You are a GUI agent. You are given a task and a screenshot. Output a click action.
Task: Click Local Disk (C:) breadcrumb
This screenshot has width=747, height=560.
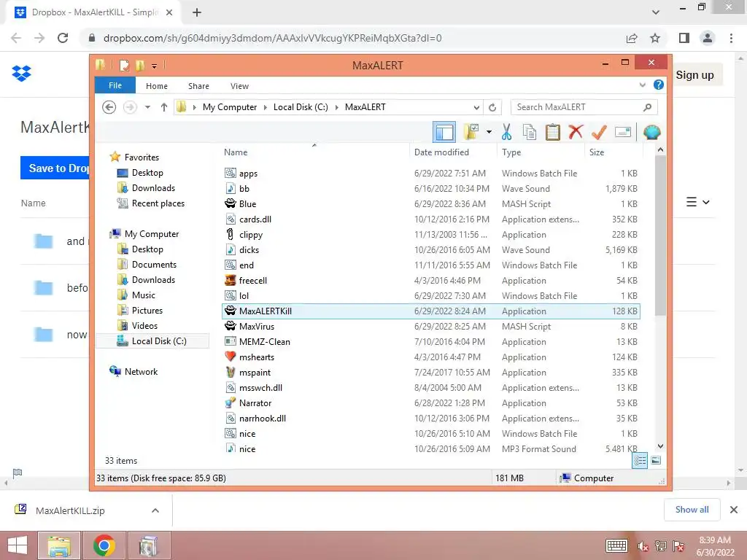coord(301,107)
